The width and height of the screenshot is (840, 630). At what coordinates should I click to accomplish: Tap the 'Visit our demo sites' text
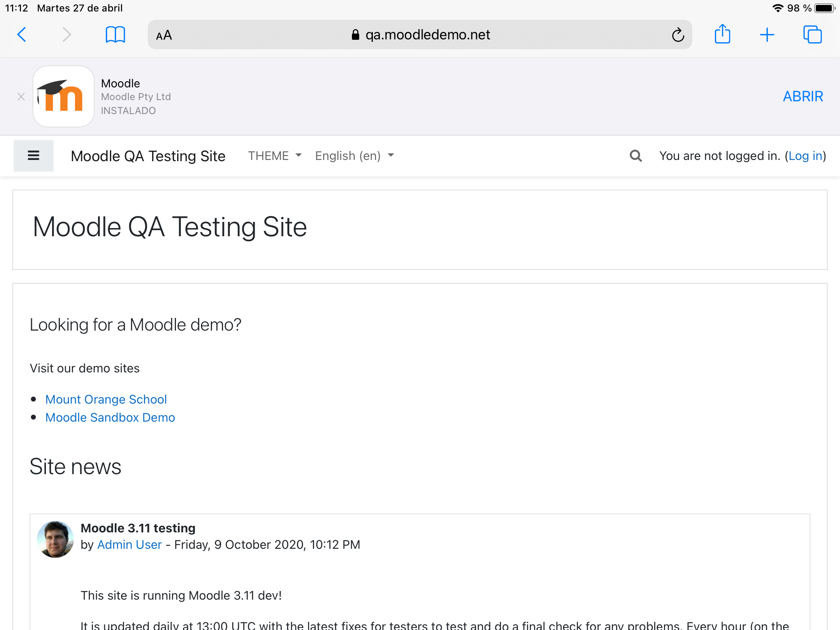(x=85, y=368)
